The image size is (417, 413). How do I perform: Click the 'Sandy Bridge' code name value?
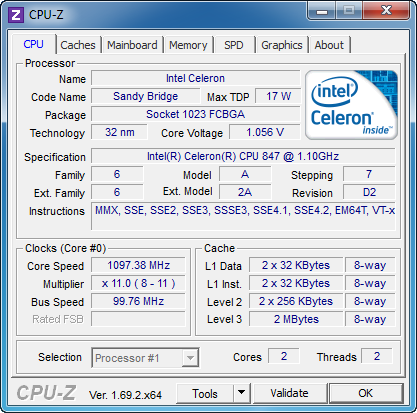(x=146, y=96)
